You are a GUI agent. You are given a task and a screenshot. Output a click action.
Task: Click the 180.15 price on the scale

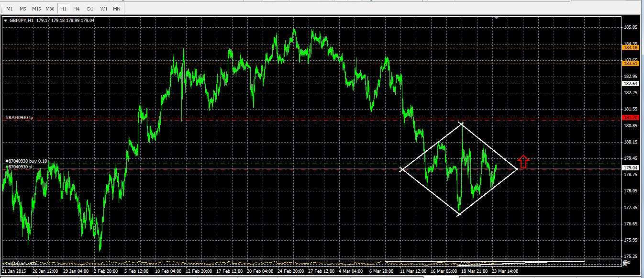click(x=631, y=142)
